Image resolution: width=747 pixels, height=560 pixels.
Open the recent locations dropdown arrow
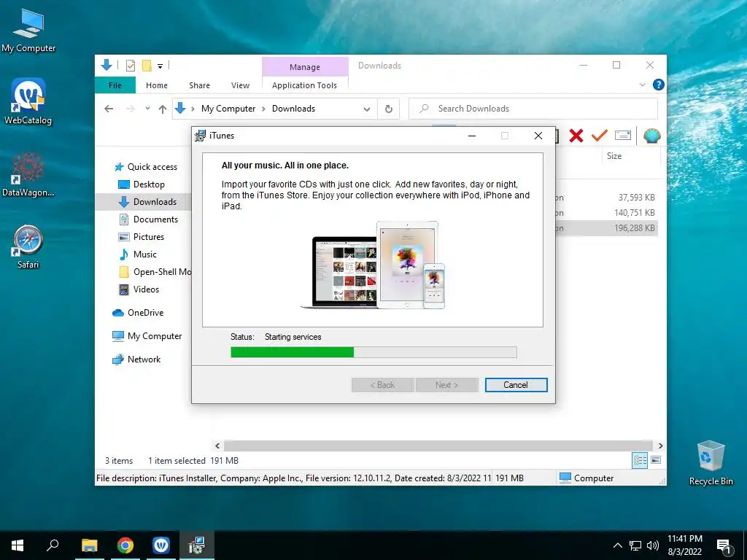click(147, 109)
